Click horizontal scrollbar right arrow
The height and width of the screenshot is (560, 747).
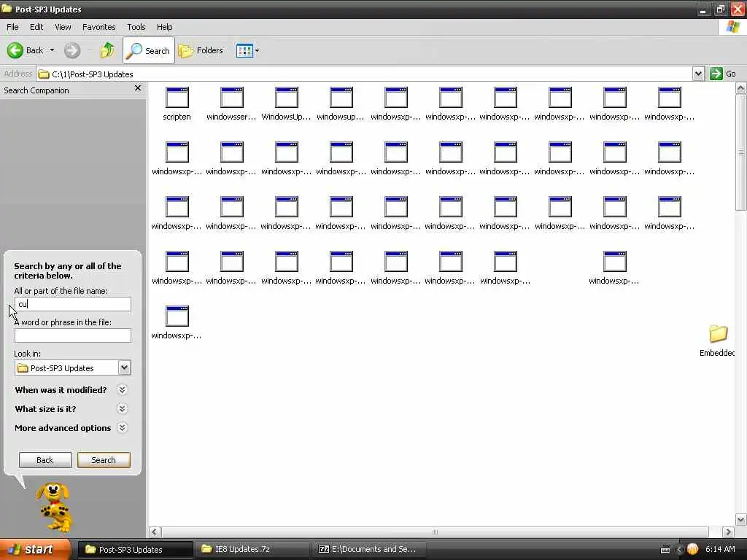tap(728, 532)
